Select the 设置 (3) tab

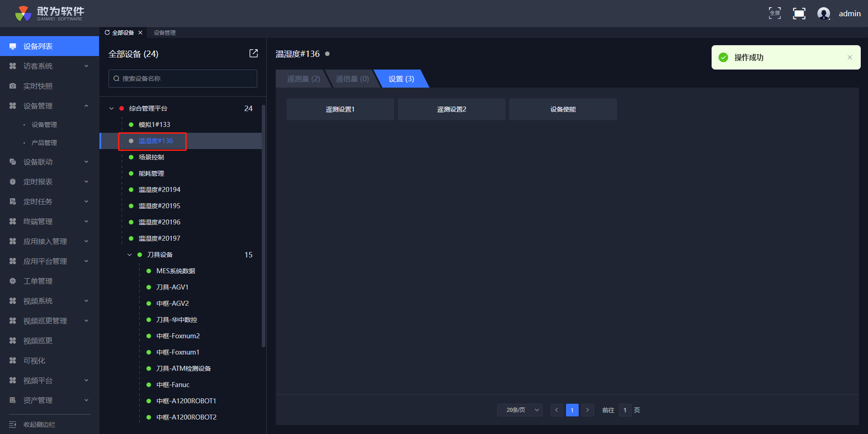pos(401,79)
